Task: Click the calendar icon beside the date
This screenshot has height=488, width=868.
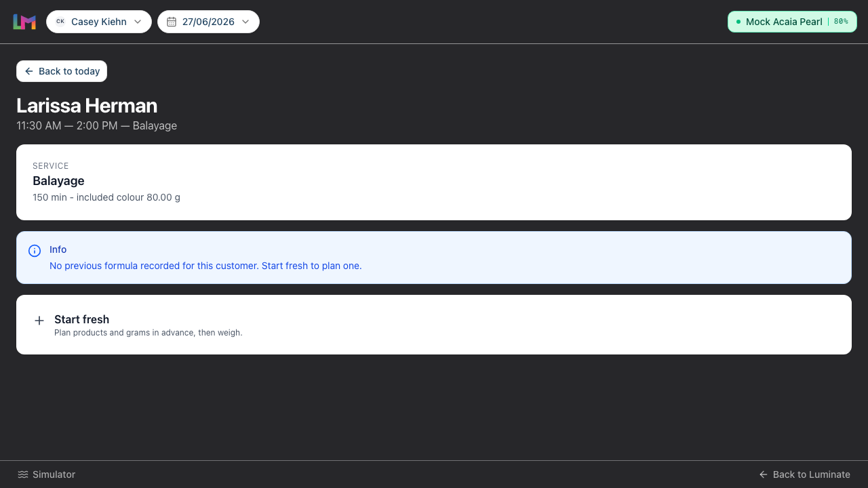Action: coord(172,22)
